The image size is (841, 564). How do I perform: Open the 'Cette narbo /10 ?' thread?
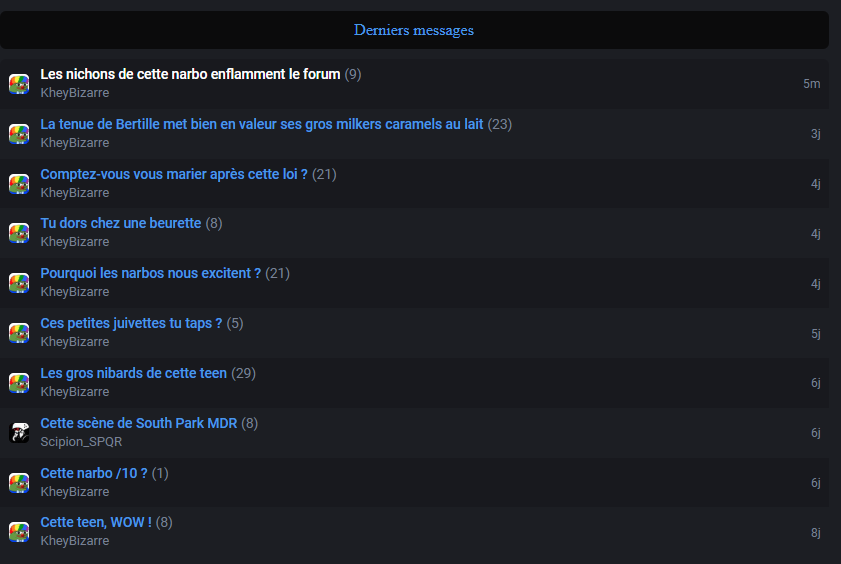click(x=94, y=473)
